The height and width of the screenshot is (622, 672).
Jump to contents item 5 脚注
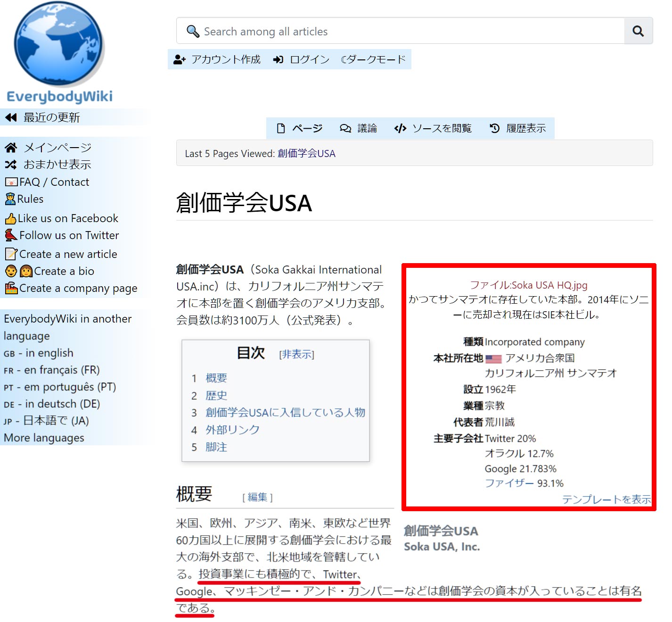pyautogui.click(x=216, y=447)
